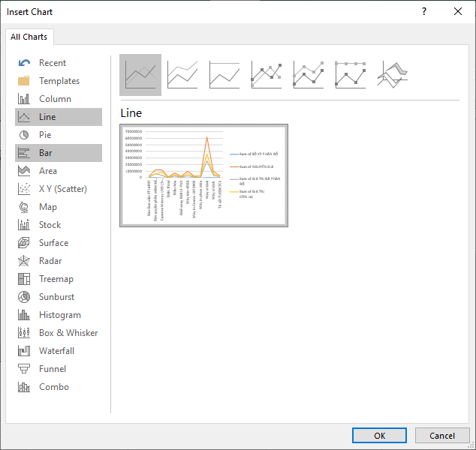Select the Pie chart category
The height and width of the screenshot is (450, 476).
pos(59,135)
